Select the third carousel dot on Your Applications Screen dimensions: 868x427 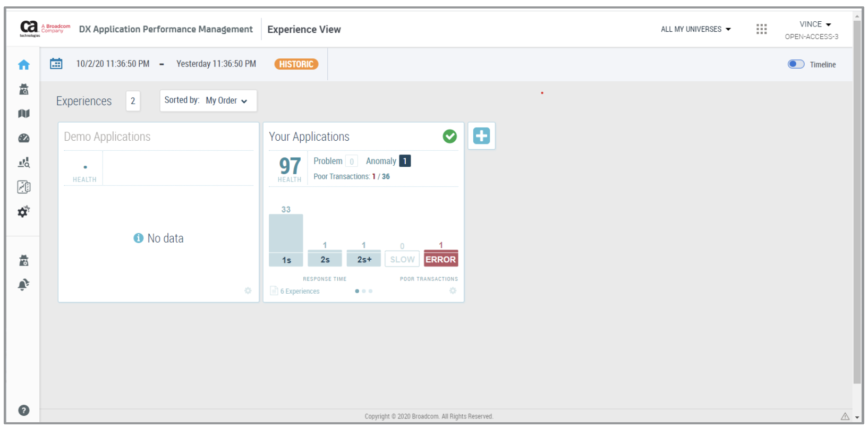click(371, 291)
